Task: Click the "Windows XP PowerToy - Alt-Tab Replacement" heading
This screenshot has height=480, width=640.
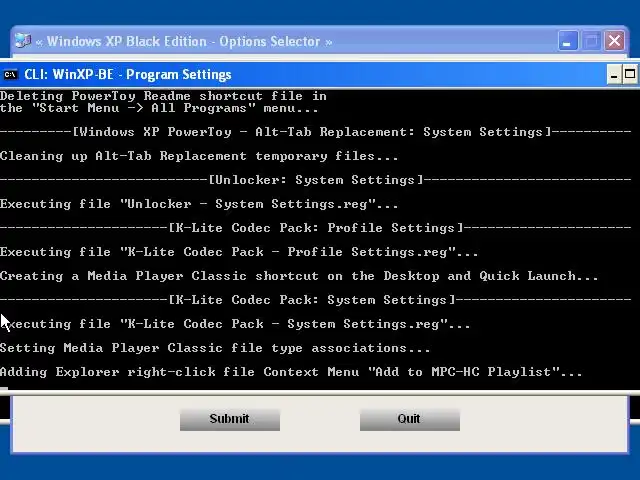Action: [316, 132]
